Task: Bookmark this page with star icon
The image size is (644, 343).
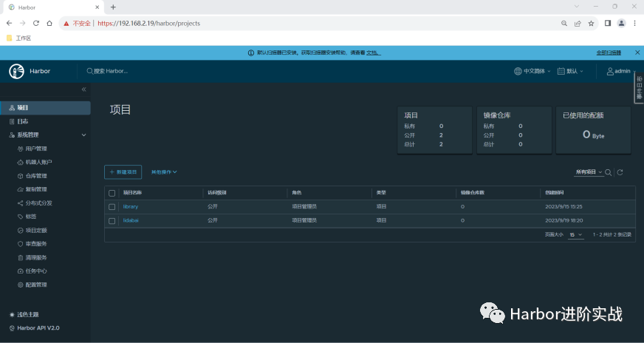Action: [x=591, y=24]
